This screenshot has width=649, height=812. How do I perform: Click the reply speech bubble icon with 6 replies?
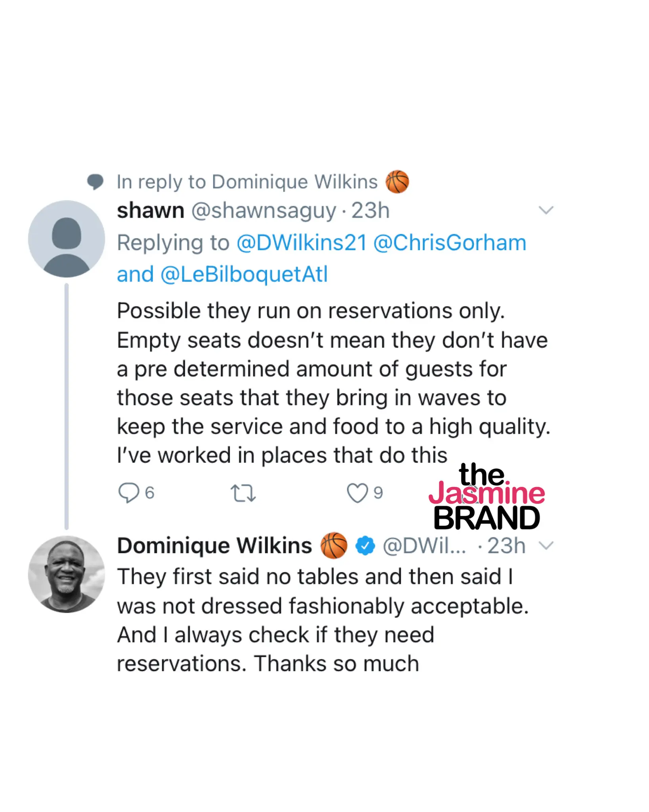(x=129, y=493)
